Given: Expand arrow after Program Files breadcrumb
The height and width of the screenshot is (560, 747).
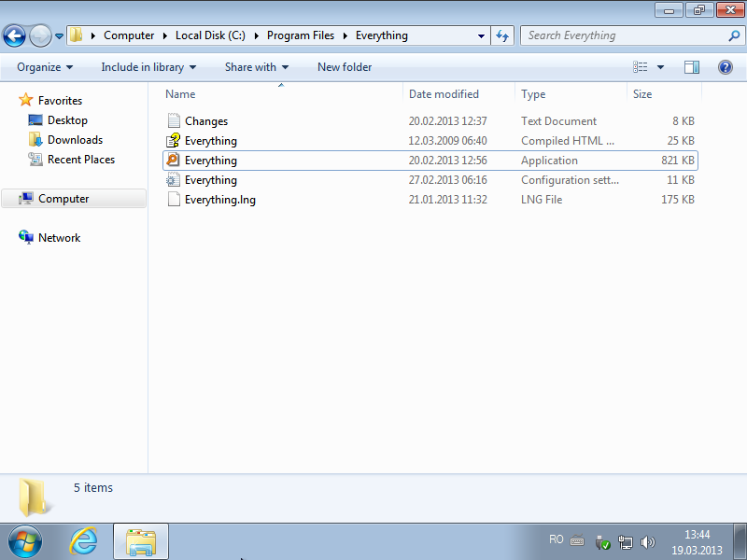Looking at the screenshot, I should click(x=345, y=36).
